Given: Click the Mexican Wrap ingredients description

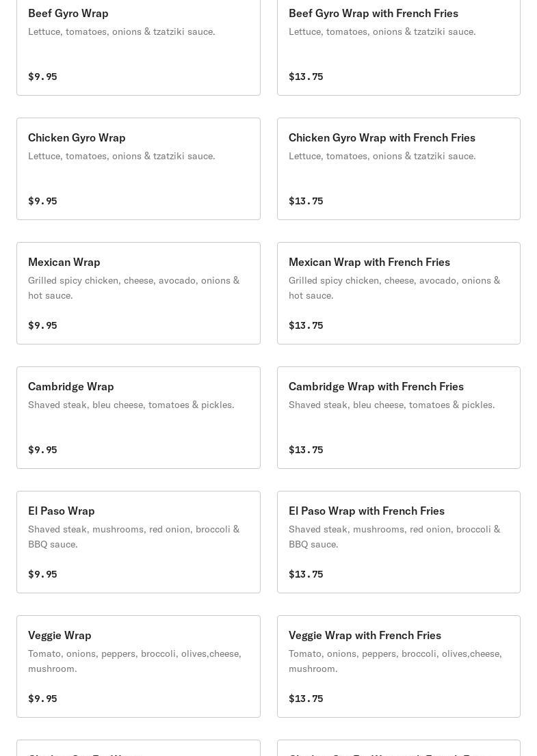Looking at the screenshot, I should 133,288.
